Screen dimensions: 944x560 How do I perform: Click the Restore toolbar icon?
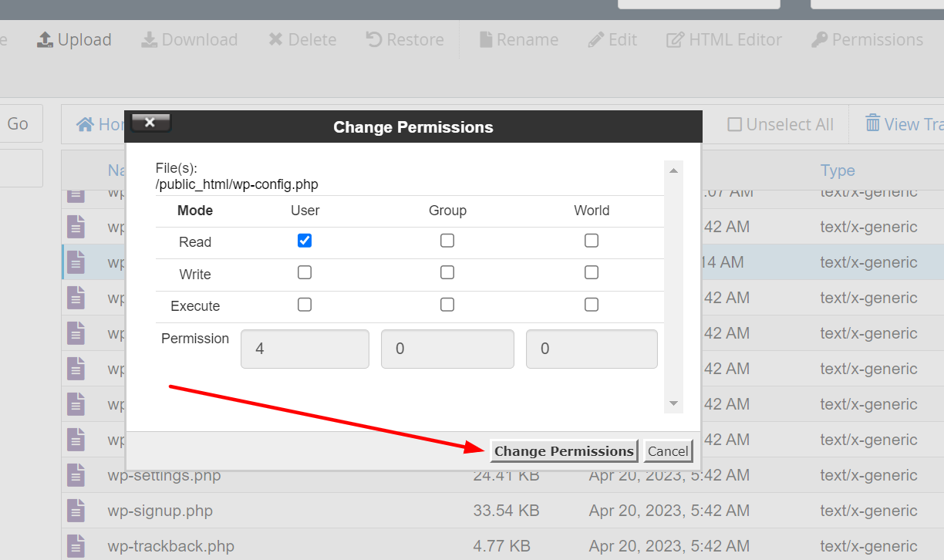[404, 39]
